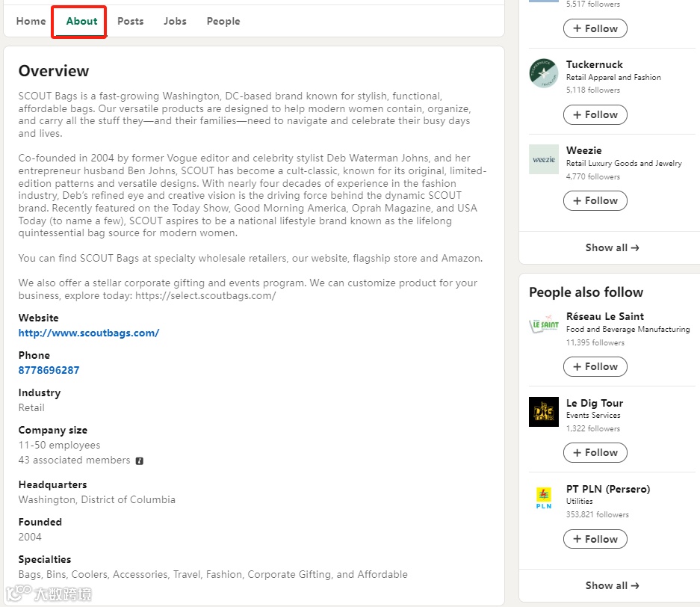Screen dimensions: 700x607
Task: Click the 'People also follow' heading
Action: pos(586,292)
